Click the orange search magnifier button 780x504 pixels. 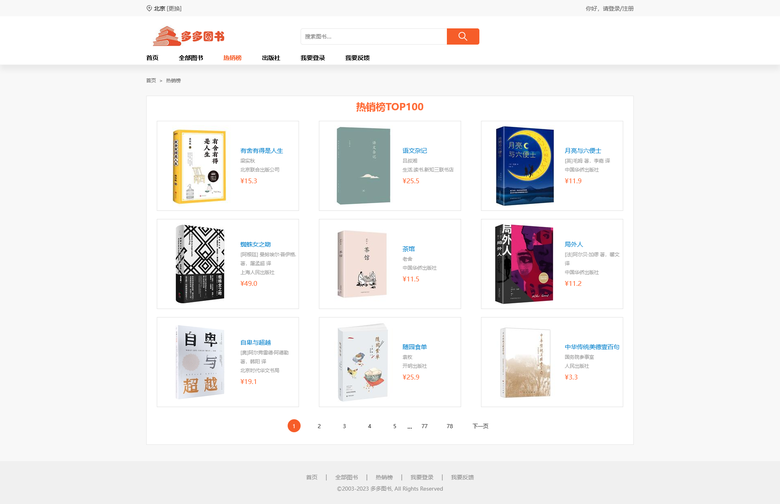pyautogui.click(x=463, y=36)
